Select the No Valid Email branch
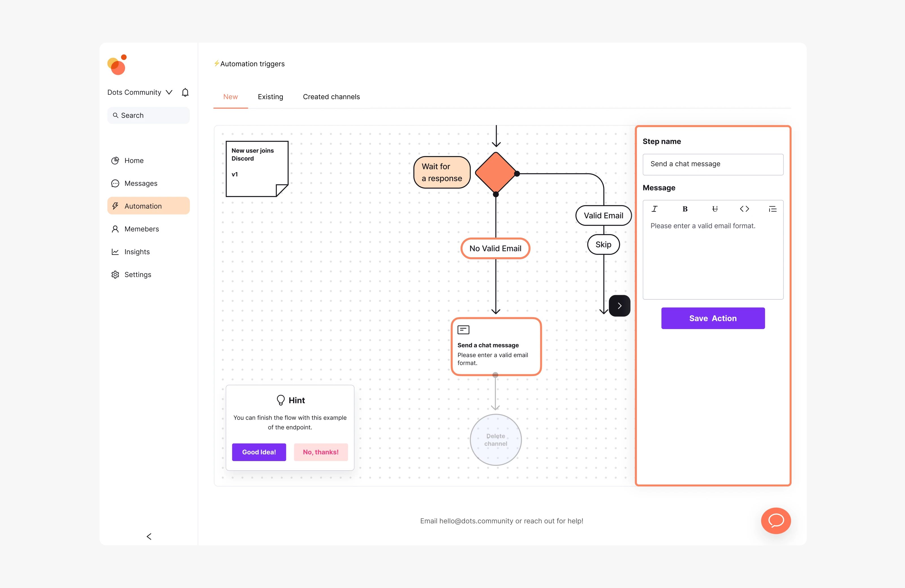This screenshot has width=905, height=588. point(495,248)
